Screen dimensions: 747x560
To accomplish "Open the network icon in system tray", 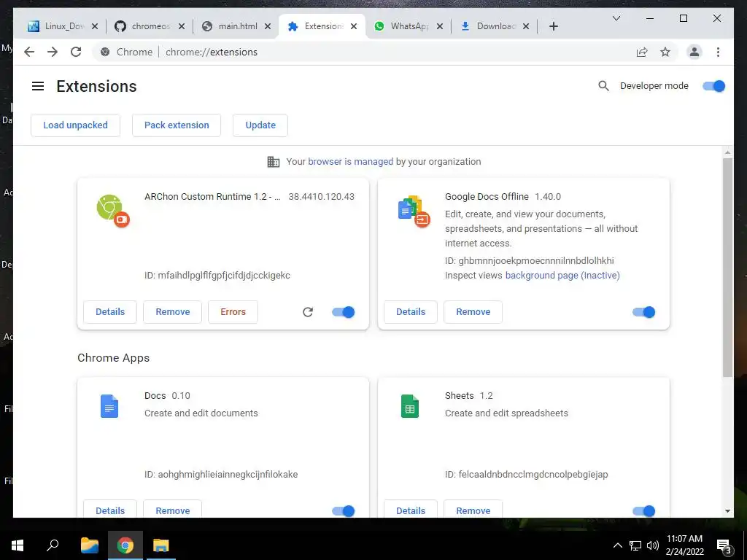I will [x=635, y=545].
